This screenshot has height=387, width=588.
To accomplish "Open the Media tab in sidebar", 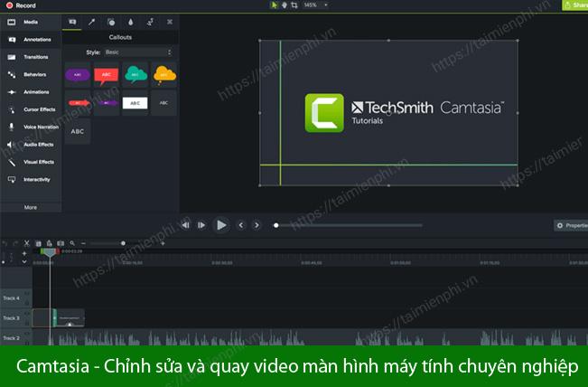I will pyautogui.click(x=31, y=22).
